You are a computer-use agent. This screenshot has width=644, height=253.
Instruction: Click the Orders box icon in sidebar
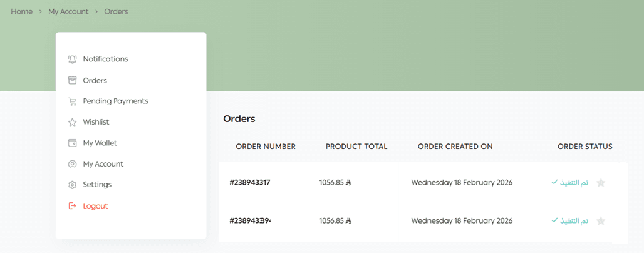pos(72,80)
